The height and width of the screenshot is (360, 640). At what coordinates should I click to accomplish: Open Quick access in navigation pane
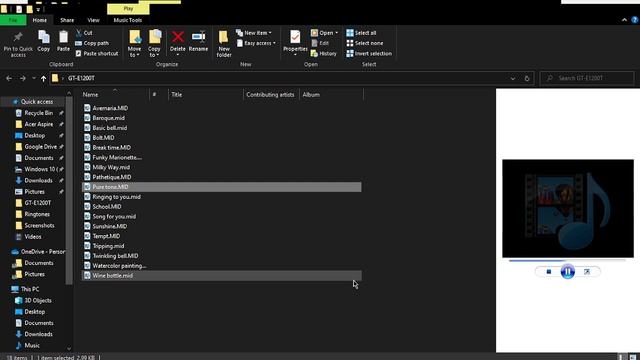[37, 102]
